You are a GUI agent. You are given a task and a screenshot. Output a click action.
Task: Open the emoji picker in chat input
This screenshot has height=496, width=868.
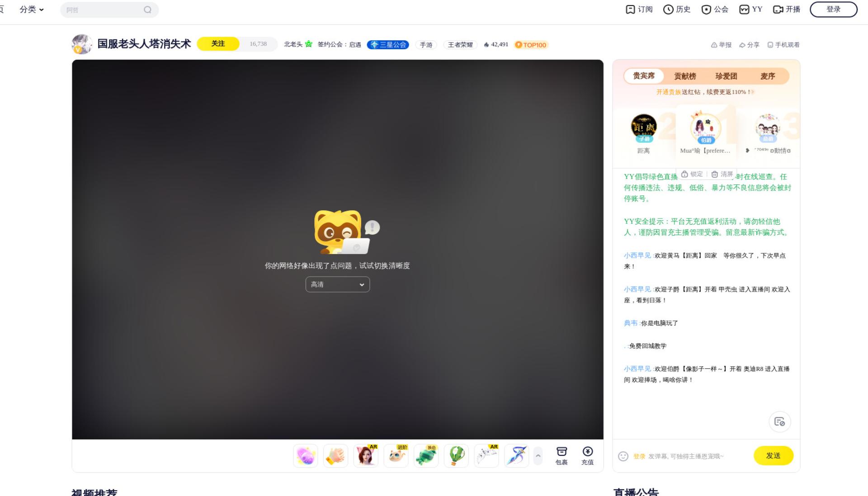pyautogui.click(x=623, y=456)
